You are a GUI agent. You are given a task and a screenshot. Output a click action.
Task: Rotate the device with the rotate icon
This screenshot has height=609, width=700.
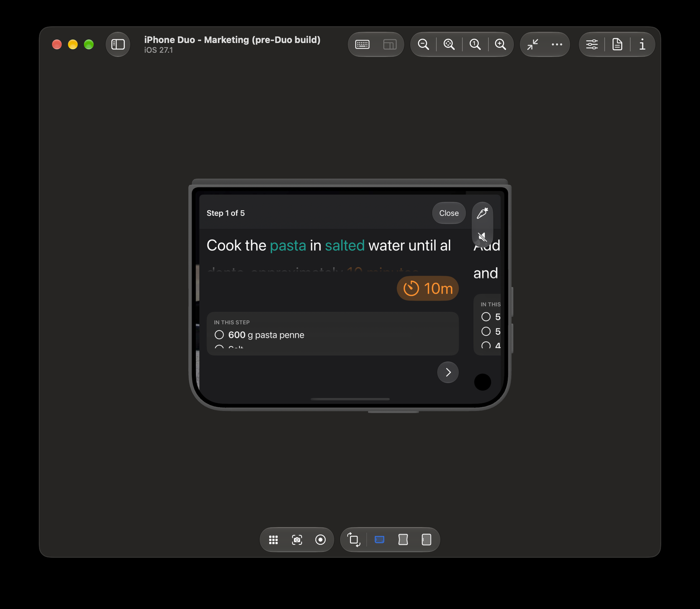click(x=354, y=540)
